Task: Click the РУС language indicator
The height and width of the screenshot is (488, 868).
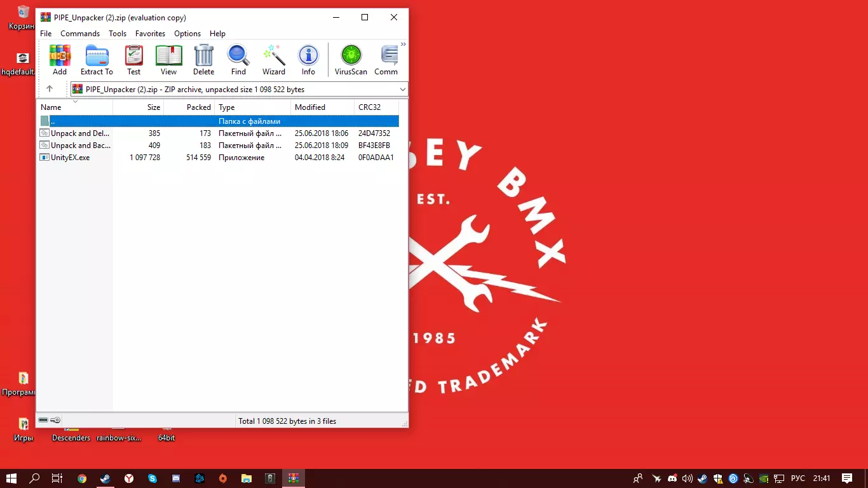Action: (798, 478)
